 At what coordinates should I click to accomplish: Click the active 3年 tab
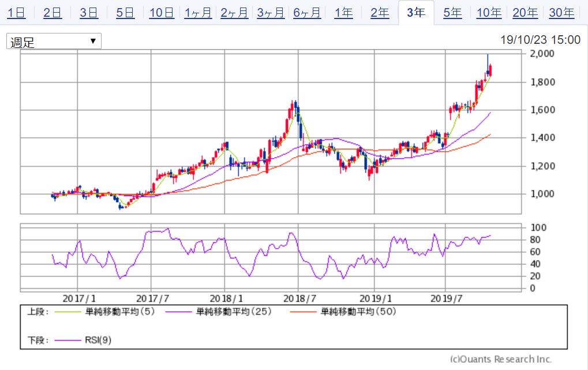tap(416, 13)
